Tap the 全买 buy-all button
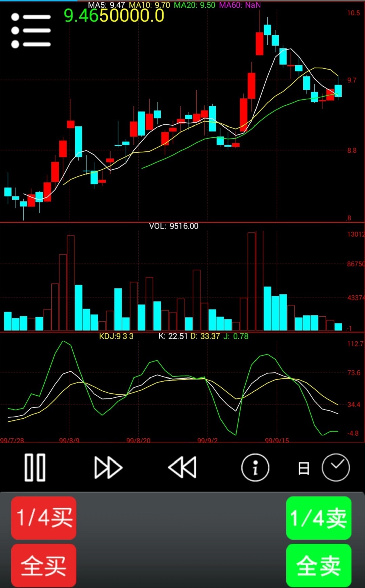This screenshot has height=588, width=365. [44, 565]
